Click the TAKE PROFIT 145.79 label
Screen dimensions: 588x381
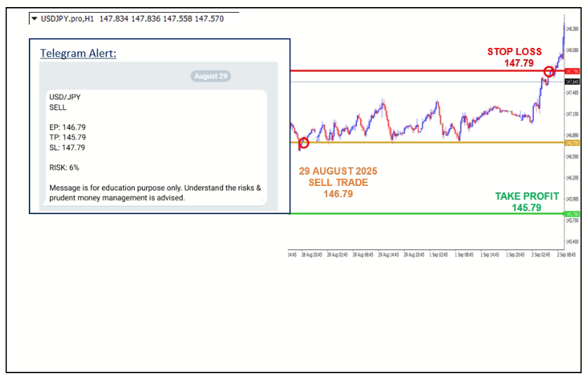527,202
